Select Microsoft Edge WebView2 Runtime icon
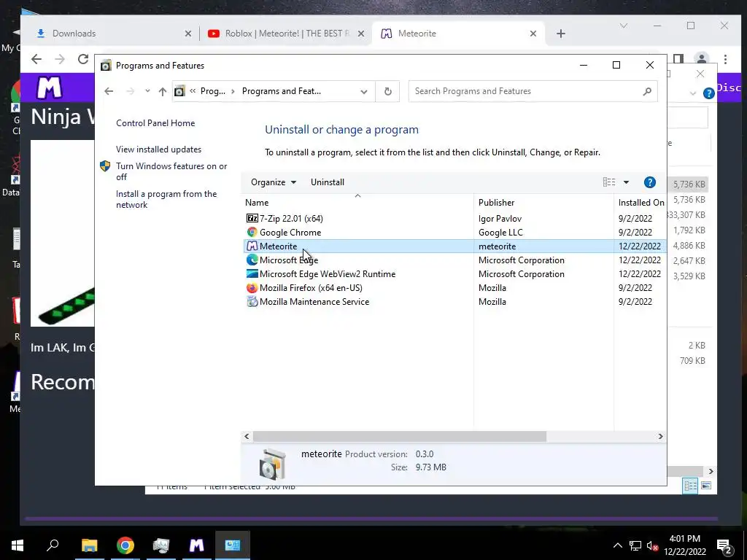Viewport: 747px width, 560px height. pyautogui.click(x=252, y=274)
